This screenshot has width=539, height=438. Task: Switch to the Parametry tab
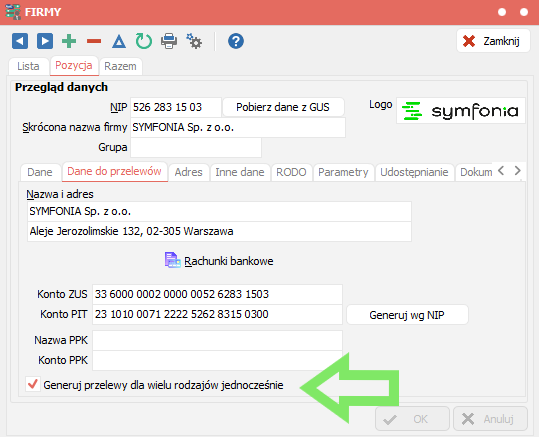pos(343,172)
